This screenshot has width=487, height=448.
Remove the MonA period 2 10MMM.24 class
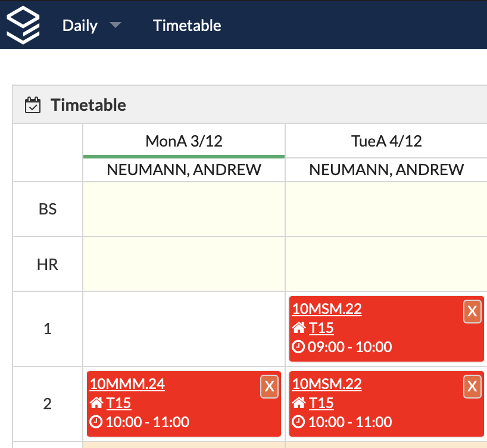point(269,387)
